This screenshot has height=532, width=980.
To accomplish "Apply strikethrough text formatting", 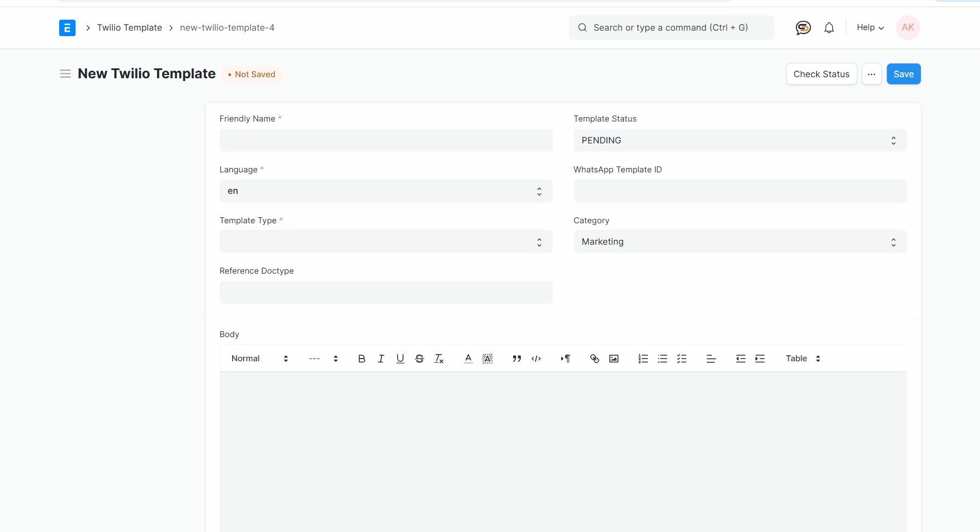I will pyautogui.click(x=419, y=358).
